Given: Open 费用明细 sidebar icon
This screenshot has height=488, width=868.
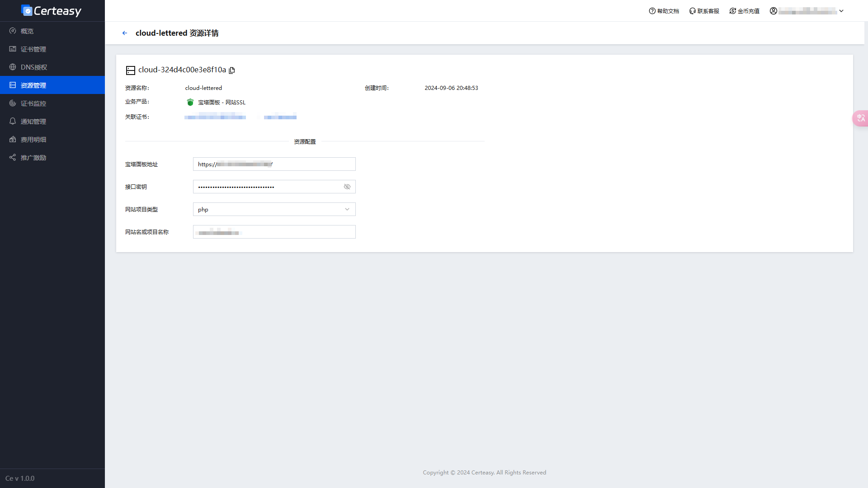Looking at the screenshot, I should click(x=13, y=139).
